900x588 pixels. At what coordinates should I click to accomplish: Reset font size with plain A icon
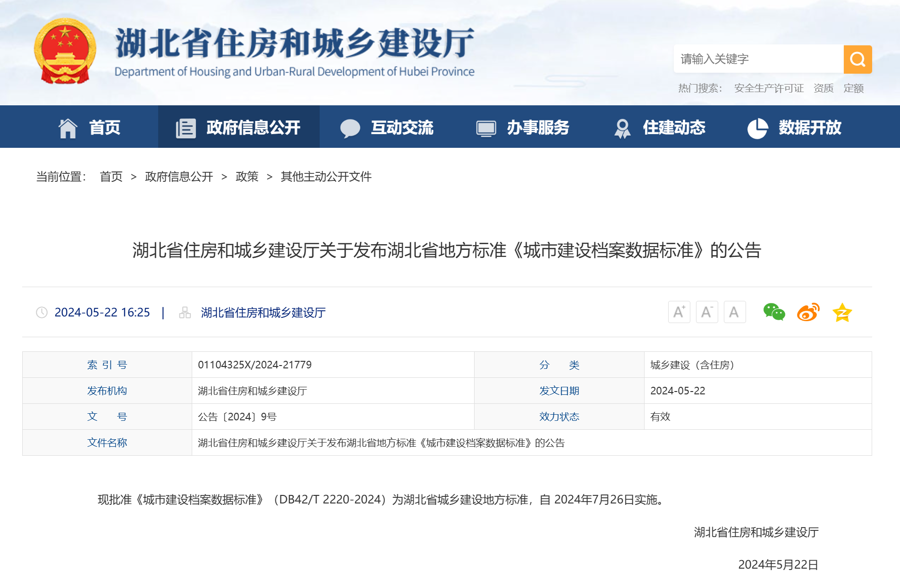coord(734,312)
